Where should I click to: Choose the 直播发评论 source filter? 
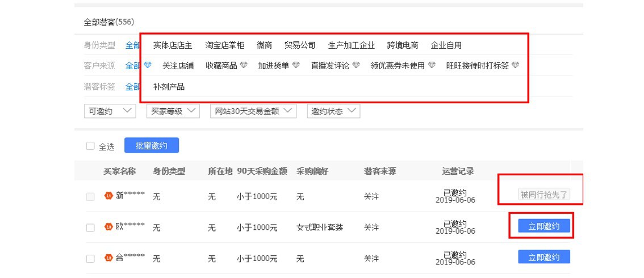click(330, 66)
